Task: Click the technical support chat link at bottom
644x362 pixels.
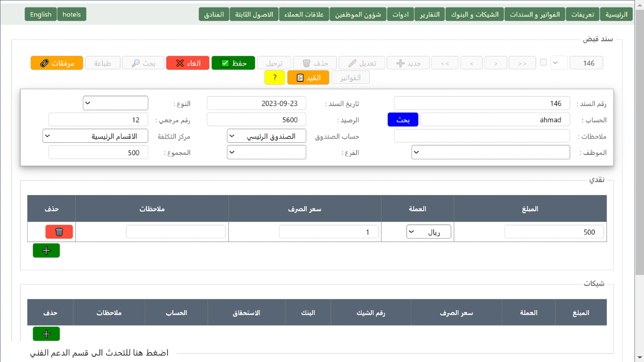Action: (x=99, y=353)
